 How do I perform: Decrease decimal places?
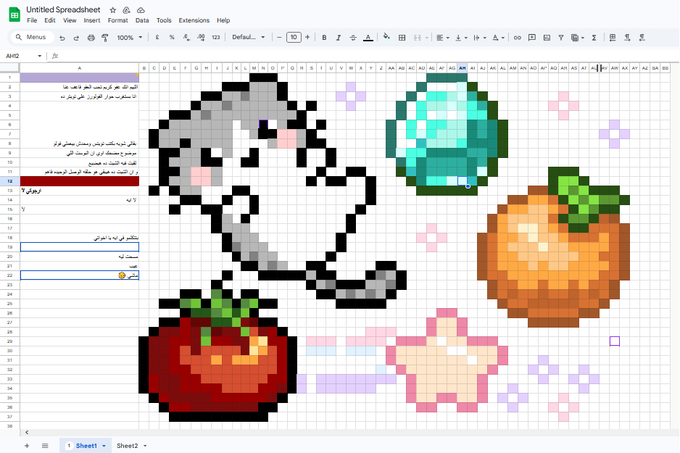(186, 38)
